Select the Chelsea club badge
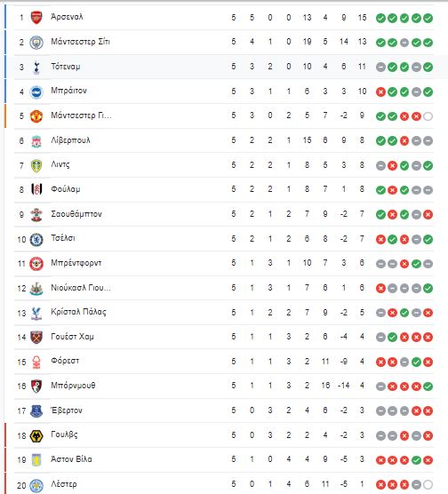Viewport: 448px width, 494px height. tap(36, 239)
